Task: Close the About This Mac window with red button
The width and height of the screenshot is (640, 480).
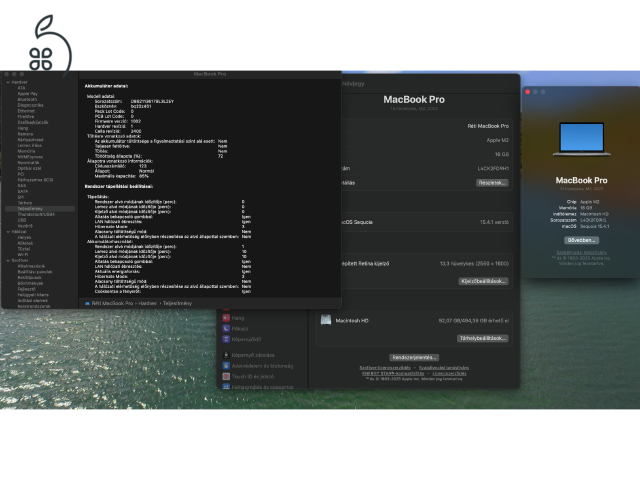Action: click(528, 92)
